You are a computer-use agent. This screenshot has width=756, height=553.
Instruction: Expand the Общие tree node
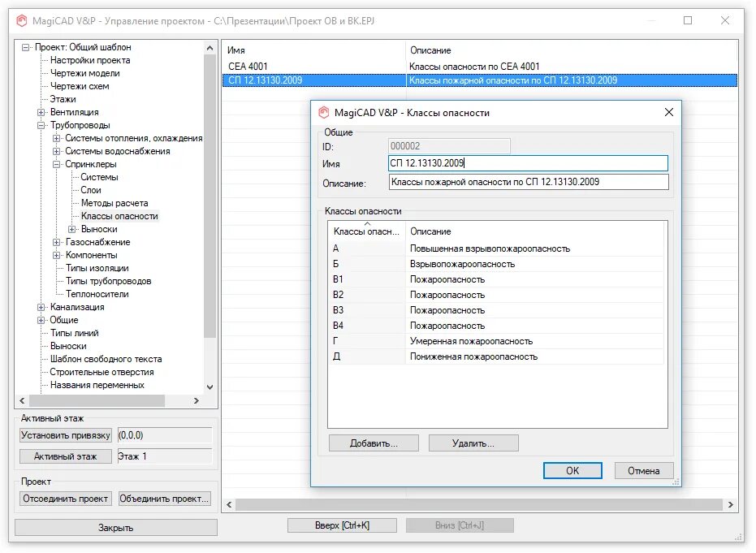coord(41,321)
